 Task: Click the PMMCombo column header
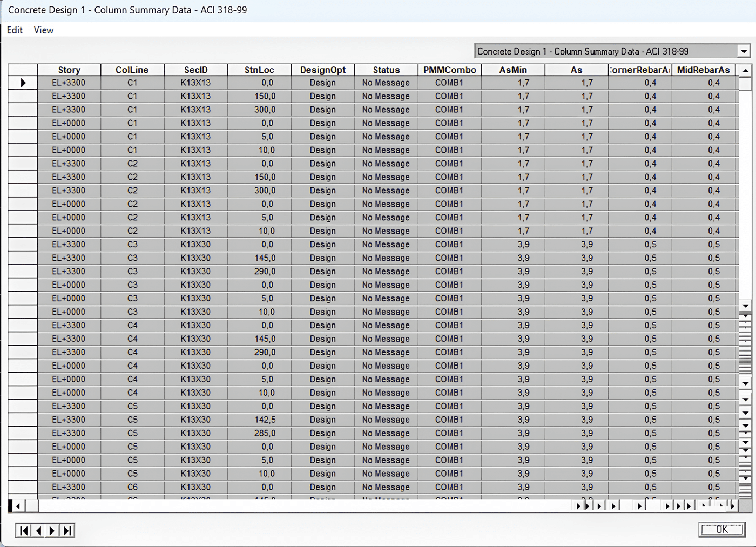tap(449, 70)
